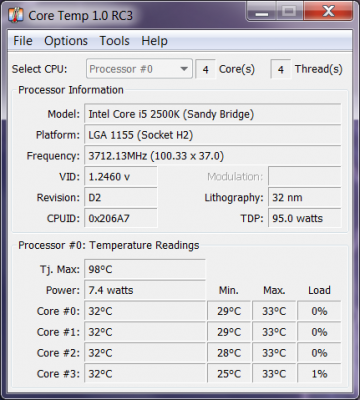
Task: Click Core #1 maximum temperature 33°C
Action: click(x=274, y=332)
